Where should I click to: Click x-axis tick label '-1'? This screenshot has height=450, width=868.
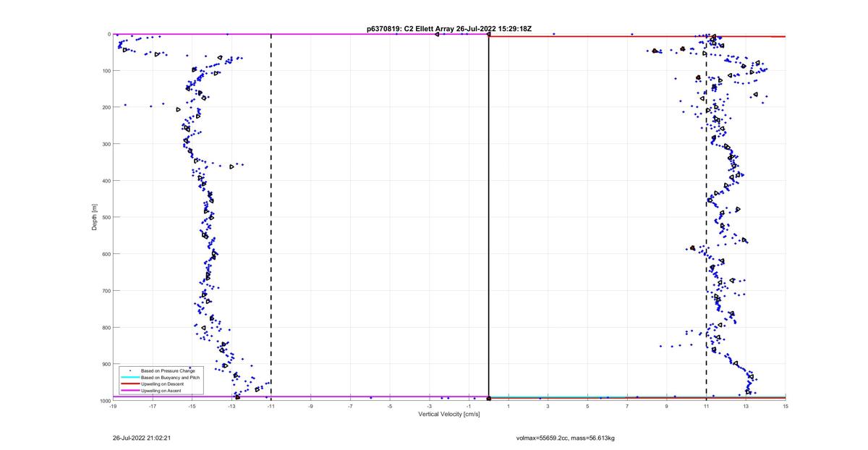pyautogui.click(x=469, y=407)
